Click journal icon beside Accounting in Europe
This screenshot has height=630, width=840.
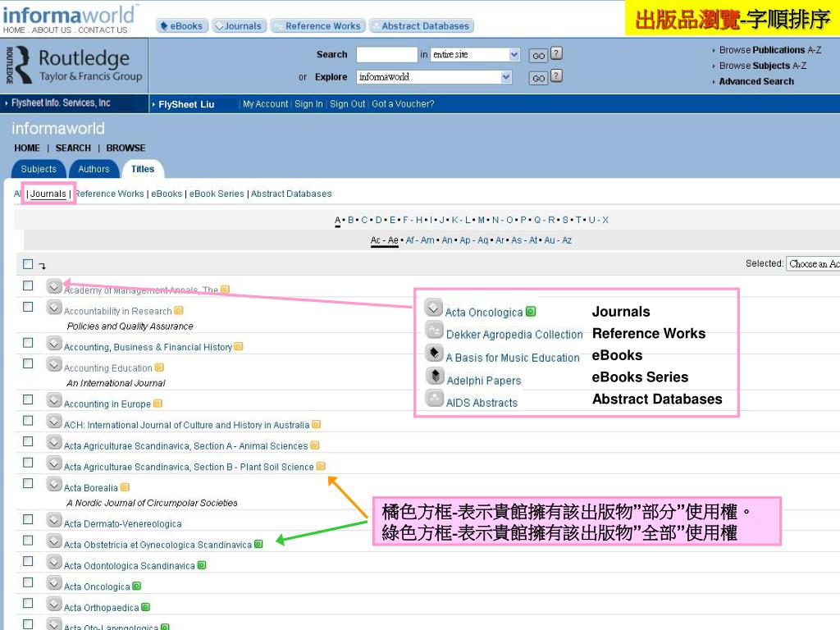coord(54,399)
